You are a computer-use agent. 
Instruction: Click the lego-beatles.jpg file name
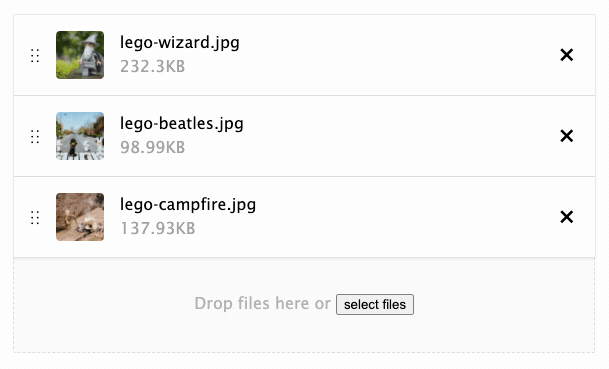click(182, 124)
